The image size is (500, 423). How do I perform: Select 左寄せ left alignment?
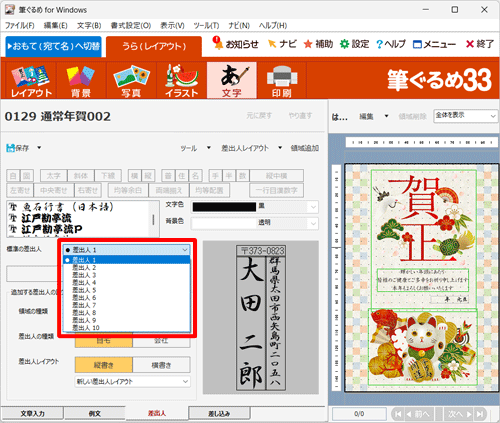(20, 190)
